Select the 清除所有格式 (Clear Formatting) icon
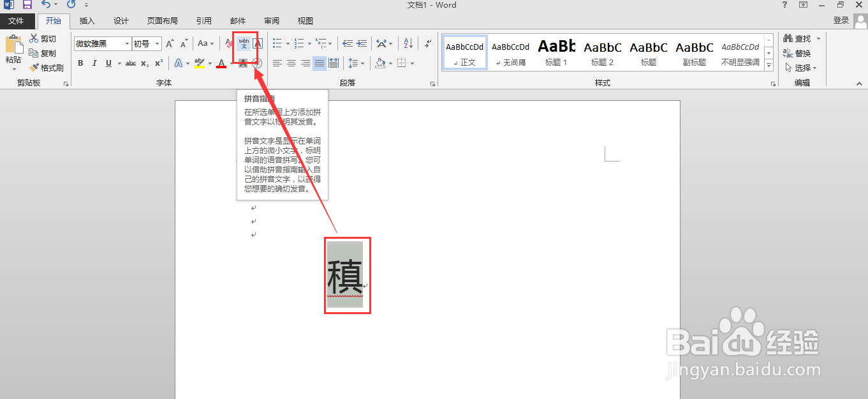868x399 pixels. 228,42
